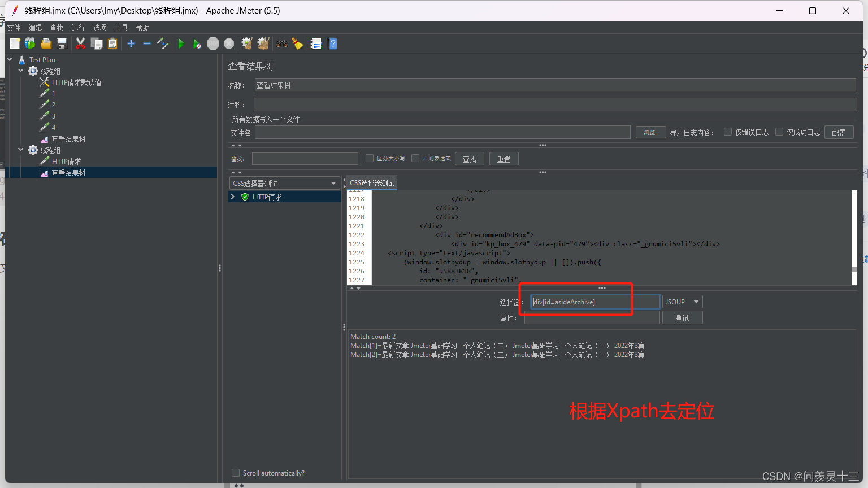Viewport: 868px width, 488px height.
Task: Select the highlighted 查看结果树 listener
Action: tap(68, 173)
